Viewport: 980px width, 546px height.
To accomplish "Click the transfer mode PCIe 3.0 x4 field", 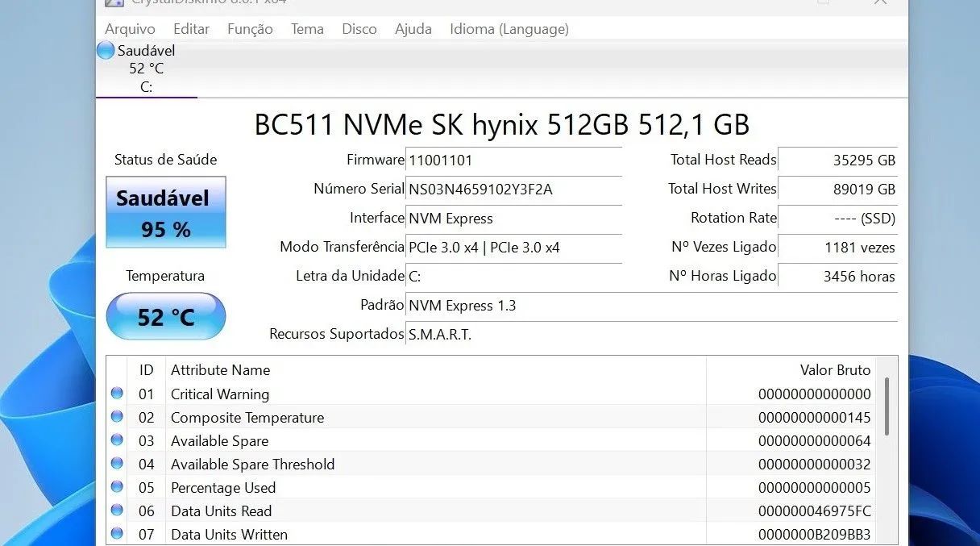I will (x=514, y=248).
